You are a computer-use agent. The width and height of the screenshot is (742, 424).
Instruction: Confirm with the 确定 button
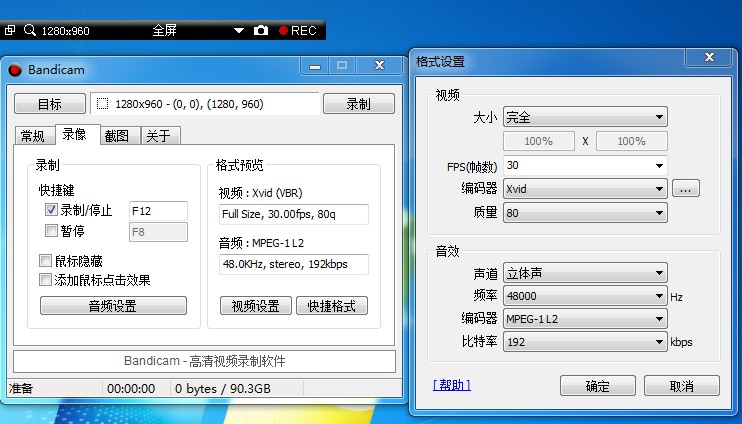coord(598,386)
